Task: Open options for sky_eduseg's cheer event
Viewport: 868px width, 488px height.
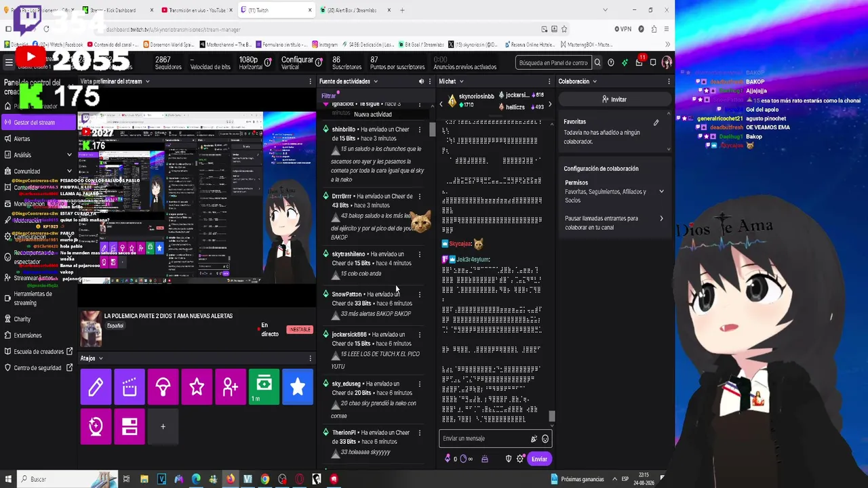Action: (x=419, y=384)
